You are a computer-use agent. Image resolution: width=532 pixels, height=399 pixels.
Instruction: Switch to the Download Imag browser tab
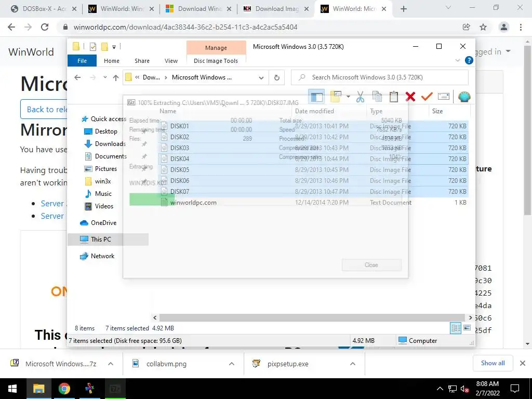277,9
